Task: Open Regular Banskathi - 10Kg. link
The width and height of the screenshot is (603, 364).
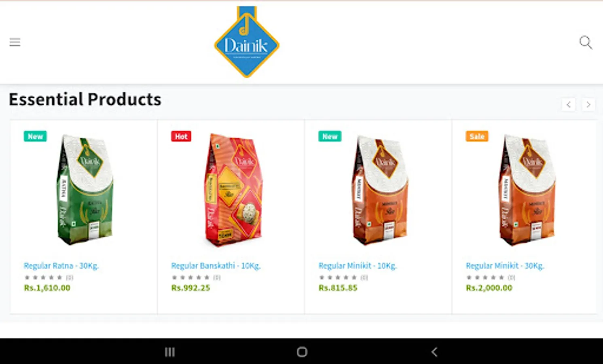Action: tap(216, 266)
